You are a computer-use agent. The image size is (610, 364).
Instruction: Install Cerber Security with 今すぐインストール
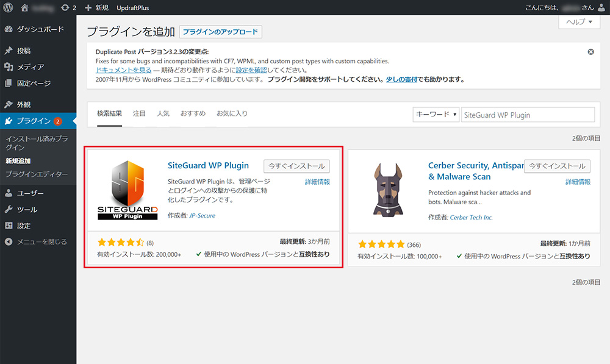[557, 166]
